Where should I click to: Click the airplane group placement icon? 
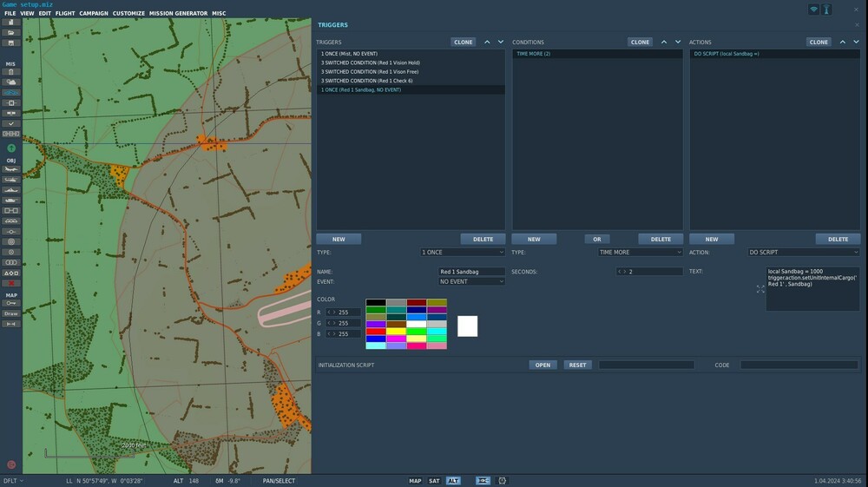tap(11, 169)
